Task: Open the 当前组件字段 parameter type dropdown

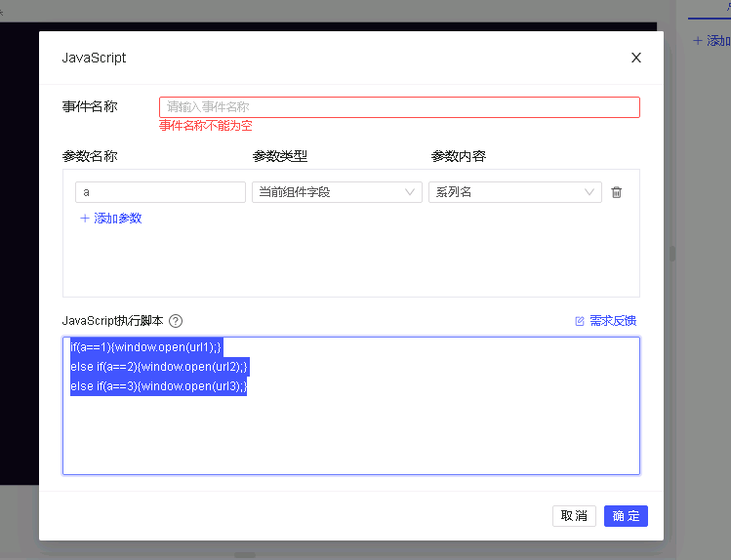Action: tap(337, 192)
